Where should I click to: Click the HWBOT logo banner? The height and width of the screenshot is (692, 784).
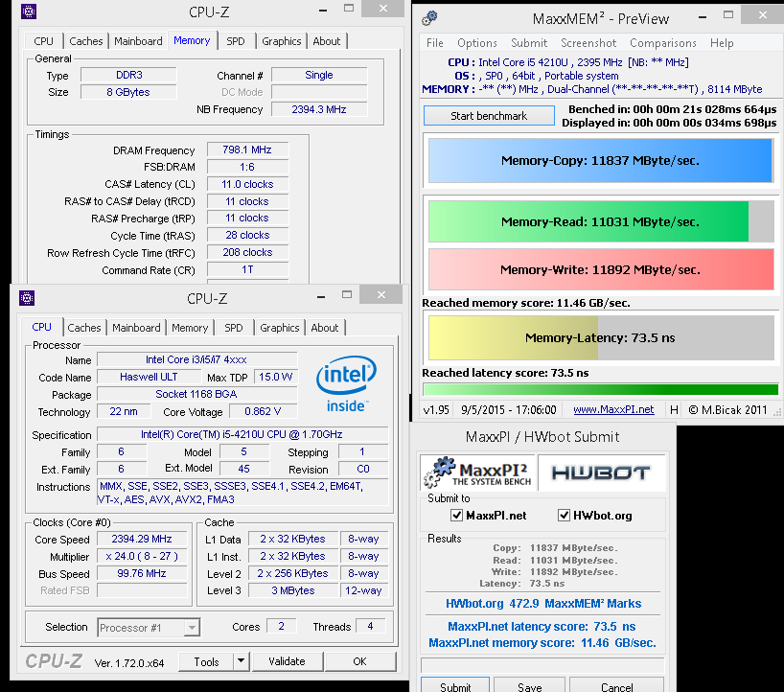601,472
